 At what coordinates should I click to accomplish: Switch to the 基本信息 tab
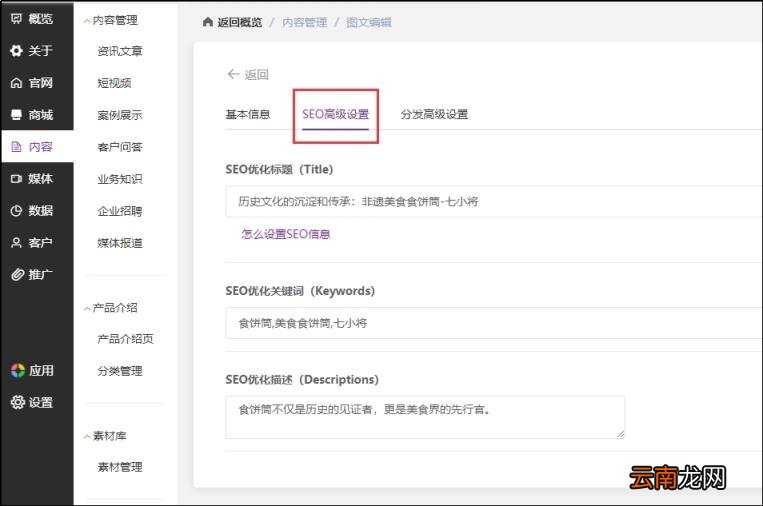[x=248, y=114]
